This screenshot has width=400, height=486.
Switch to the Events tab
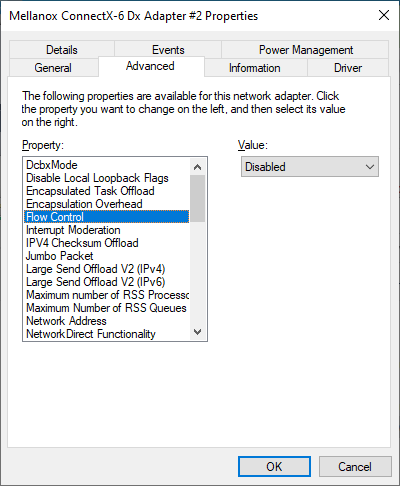[168, 50]
